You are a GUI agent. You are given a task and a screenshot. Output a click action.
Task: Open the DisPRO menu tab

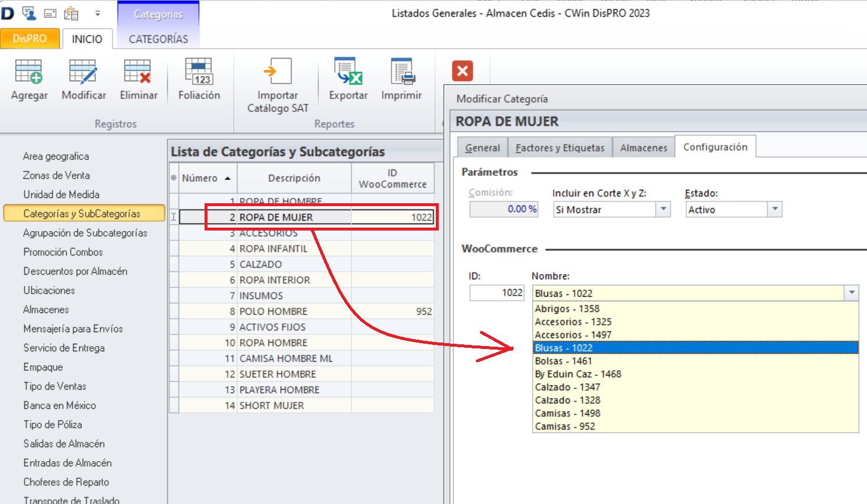tap(30, 38)
